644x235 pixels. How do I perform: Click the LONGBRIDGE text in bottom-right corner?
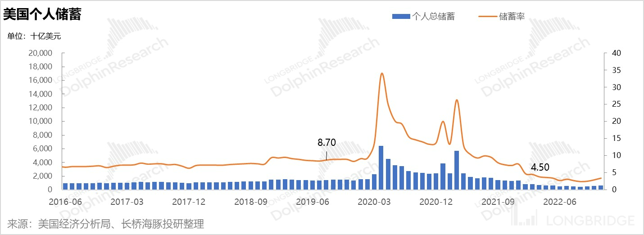[x=590, y=221]
